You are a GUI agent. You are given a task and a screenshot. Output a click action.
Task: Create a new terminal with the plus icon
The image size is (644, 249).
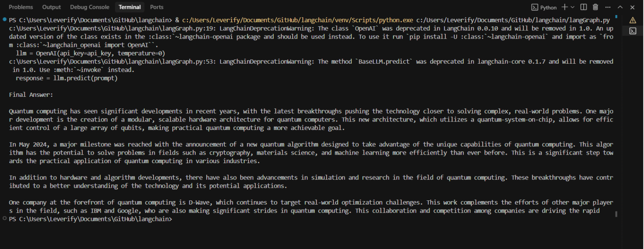(564, 7)
